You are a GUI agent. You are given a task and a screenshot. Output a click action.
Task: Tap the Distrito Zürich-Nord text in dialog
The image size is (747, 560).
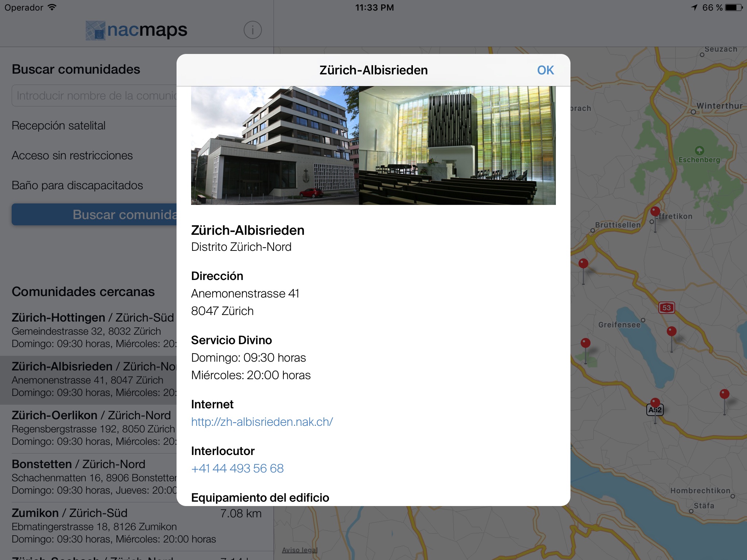241,247
